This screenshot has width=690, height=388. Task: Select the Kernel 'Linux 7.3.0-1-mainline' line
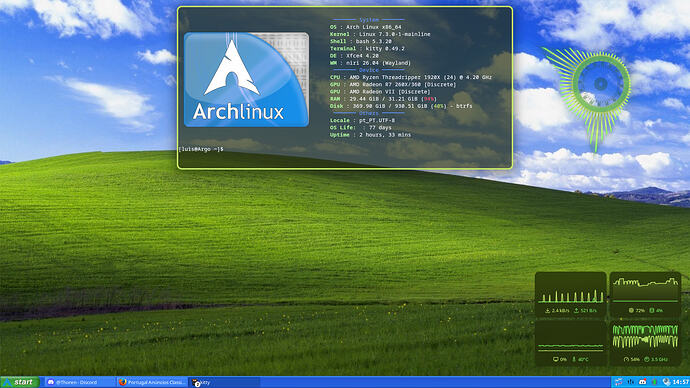pos(380,34)
